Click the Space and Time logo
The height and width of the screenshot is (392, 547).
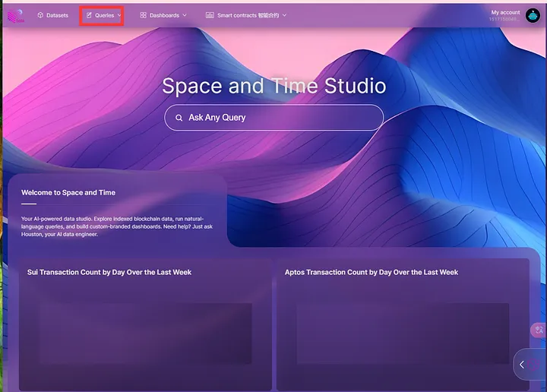15,15
